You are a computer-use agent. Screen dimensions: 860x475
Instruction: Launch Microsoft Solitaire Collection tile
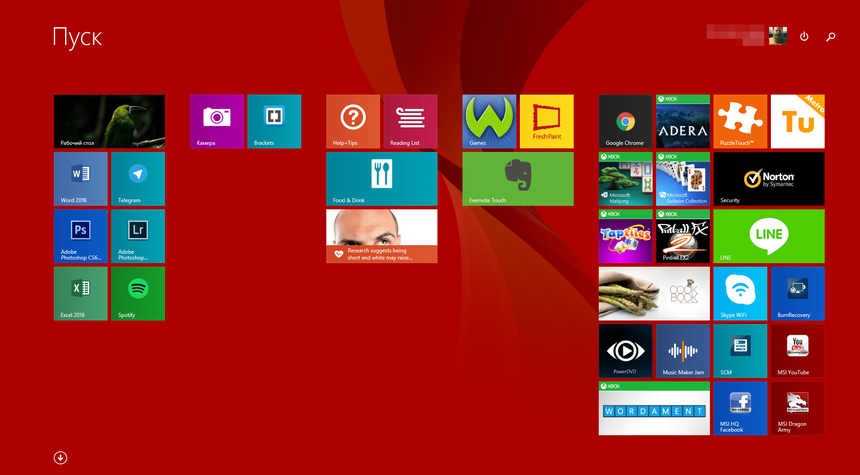click(x=683, y=179)
